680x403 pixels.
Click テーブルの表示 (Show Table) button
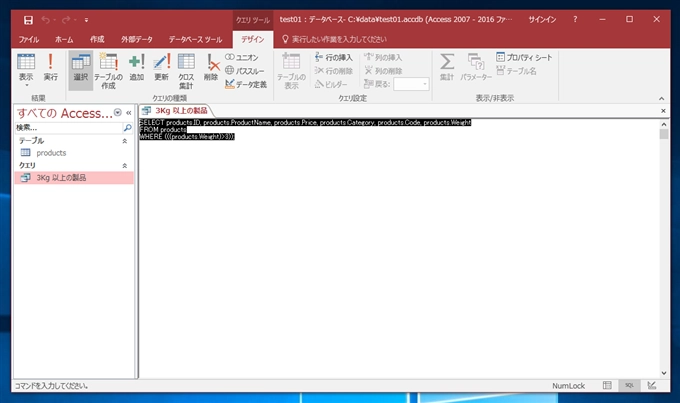(x=291, y=70)
